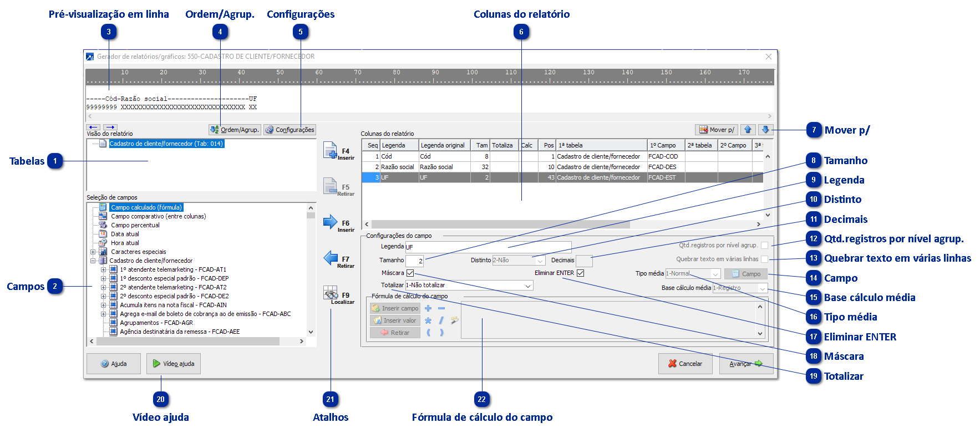Select Campo percentual in field list
980x433 pixels.
(135, 225)
